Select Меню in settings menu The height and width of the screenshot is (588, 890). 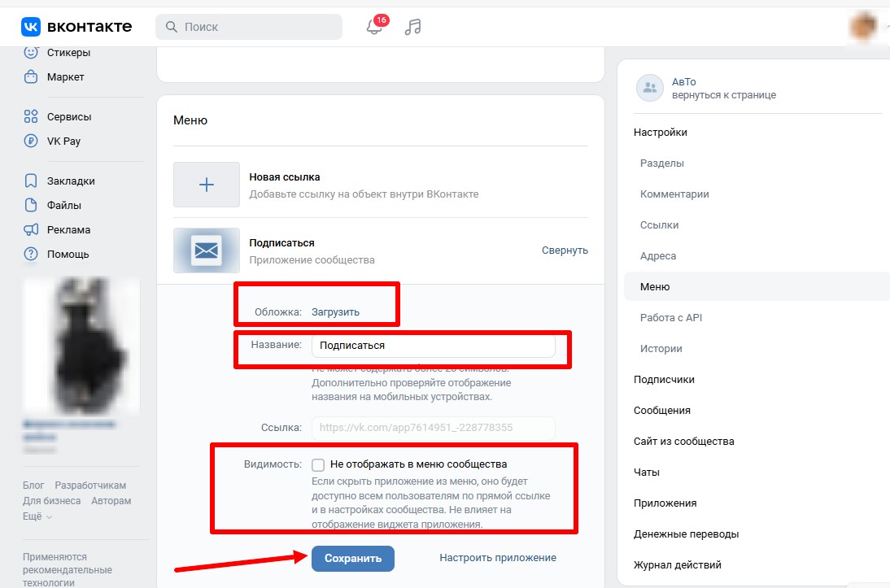[x=757, y=286]
